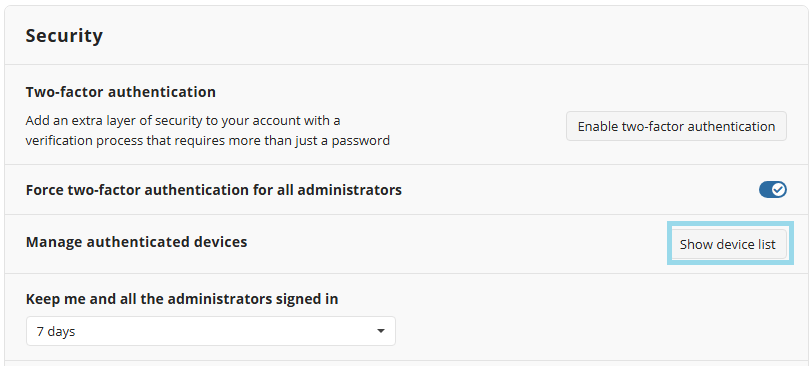Open the Keep me signed in duration dropdown
Image resolution: width=812 pixels, height=366 pixels.
211,331
